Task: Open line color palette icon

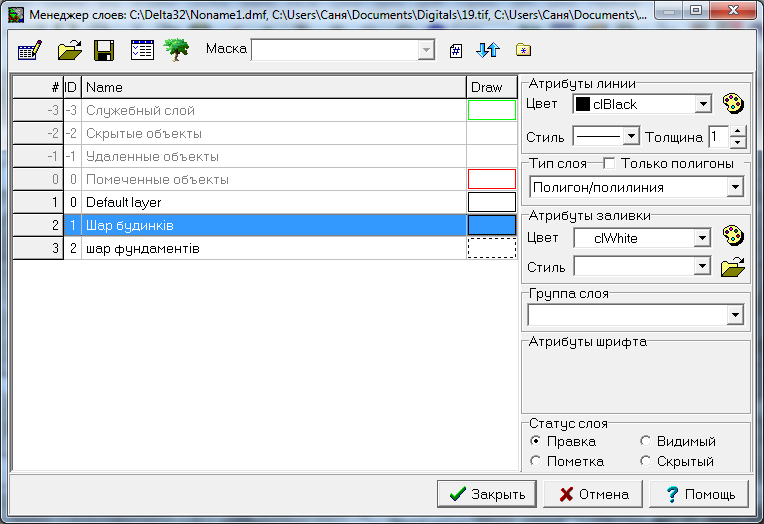Action: 733,104
